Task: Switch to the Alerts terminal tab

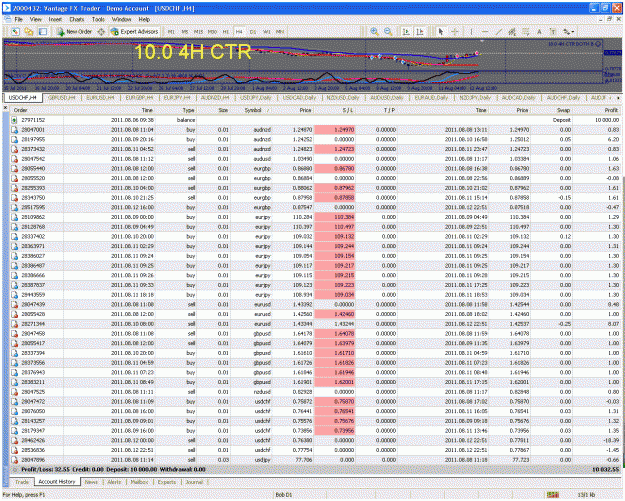Action: tap(114, 482)
